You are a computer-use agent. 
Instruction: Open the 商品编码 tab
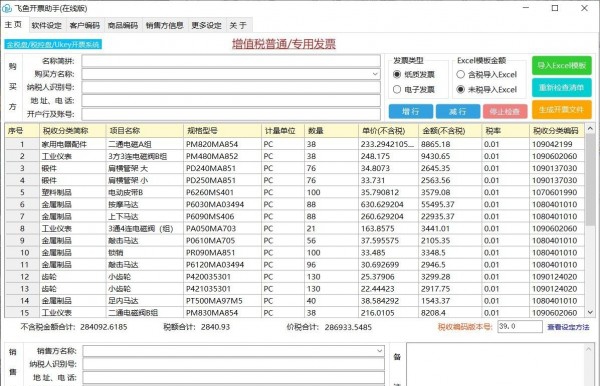point(123,25)
